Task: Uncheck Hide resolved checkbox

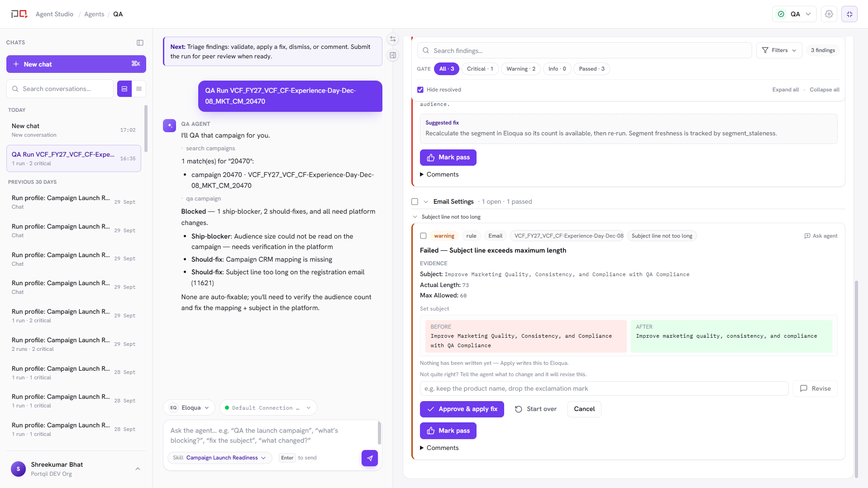Action: [420, 90]
